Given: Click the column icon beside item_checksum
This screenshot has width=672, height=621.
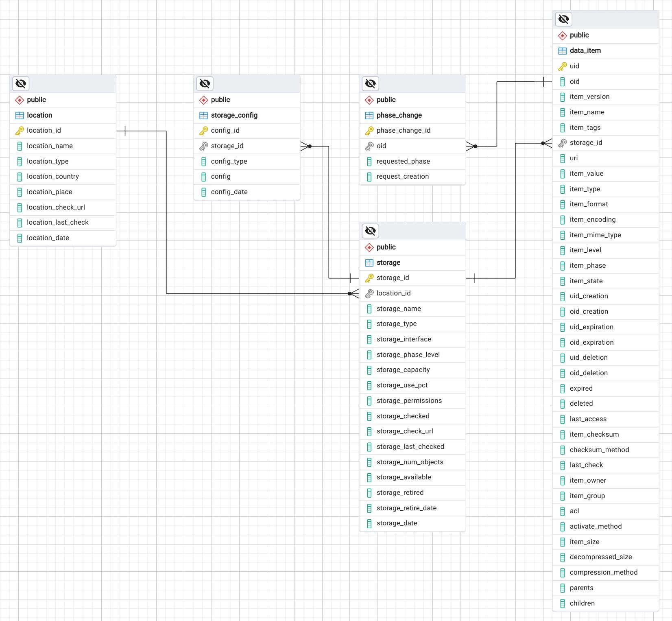Looking at the screenshot, I should (x=562, y=435).
